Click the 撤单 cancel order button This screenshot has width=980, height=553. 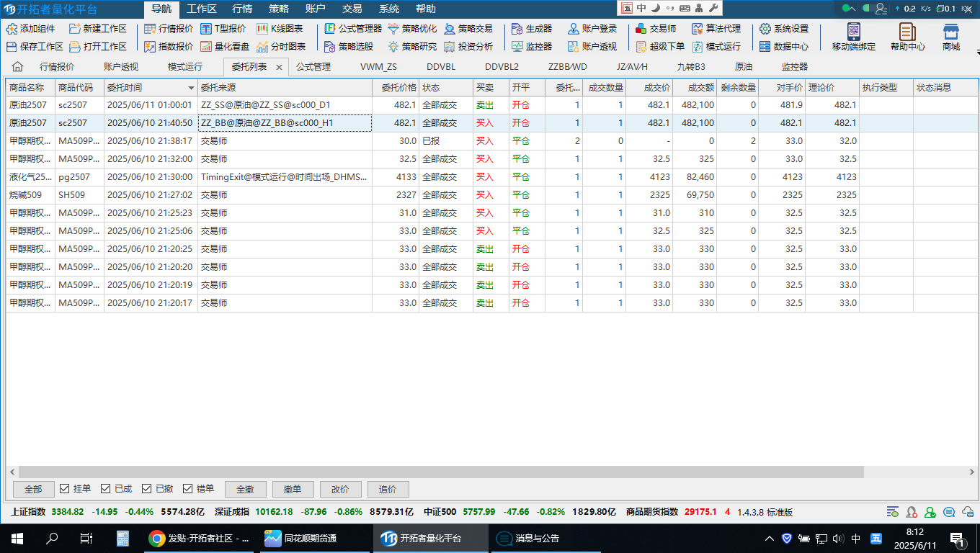(x=293, y=489)
